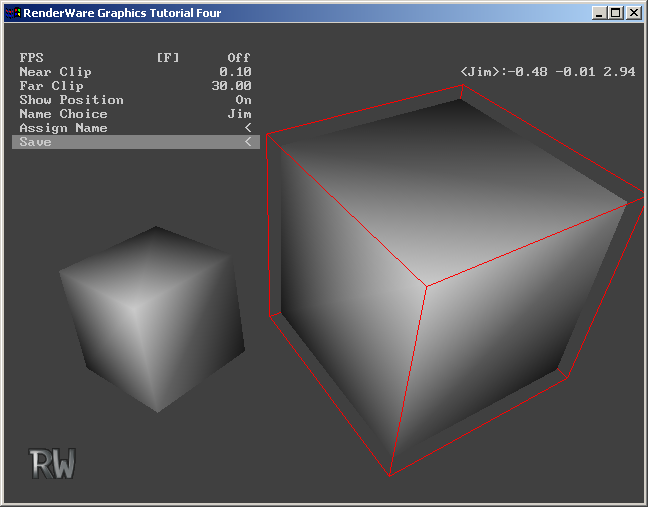Viewport: 648px width, 507px height.
Task: Click the arrow beside Assign Name
Action: (x=248, y=128)
